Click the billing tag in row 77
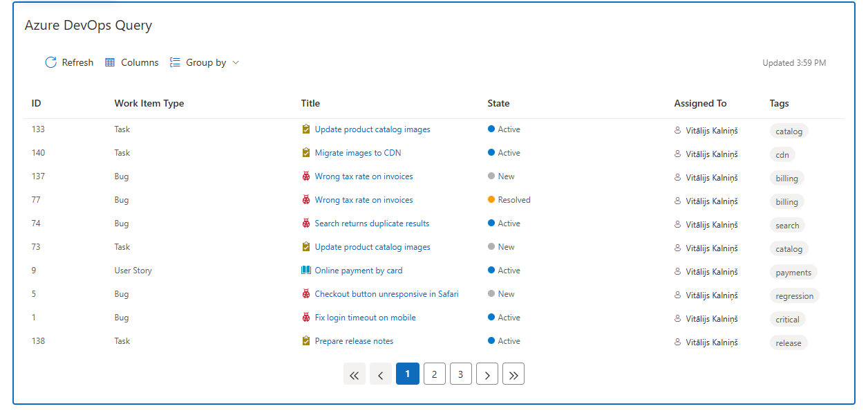868x411 pixels. coord(787,202)
